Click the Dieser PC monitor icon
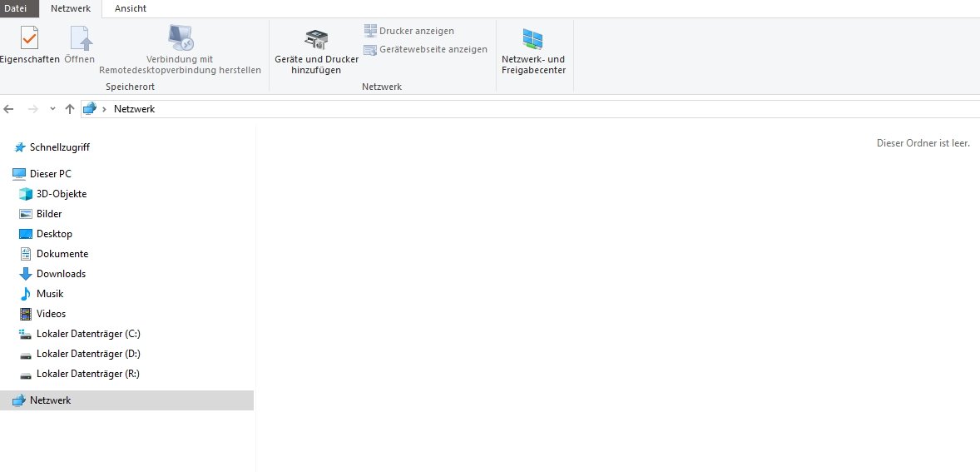The height and width of the screenshot is (472, 980). tap(19, 174)
